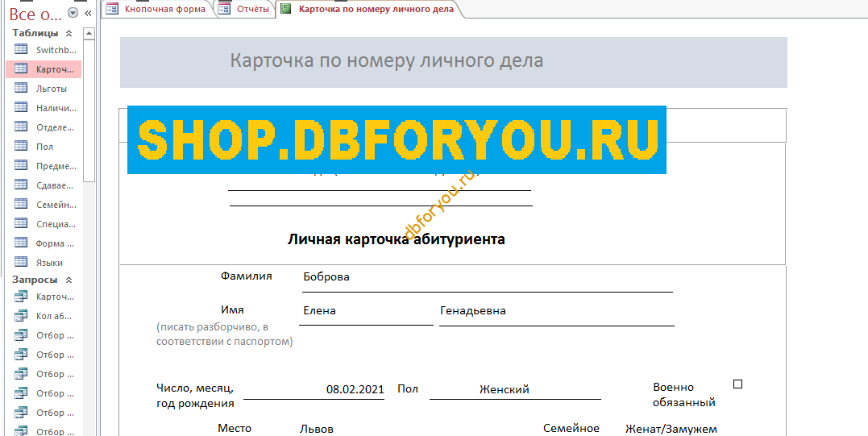Click the navigation pane scrollbar thumb
The height and width of the screenshot is (436, 868).
(89, 110)
